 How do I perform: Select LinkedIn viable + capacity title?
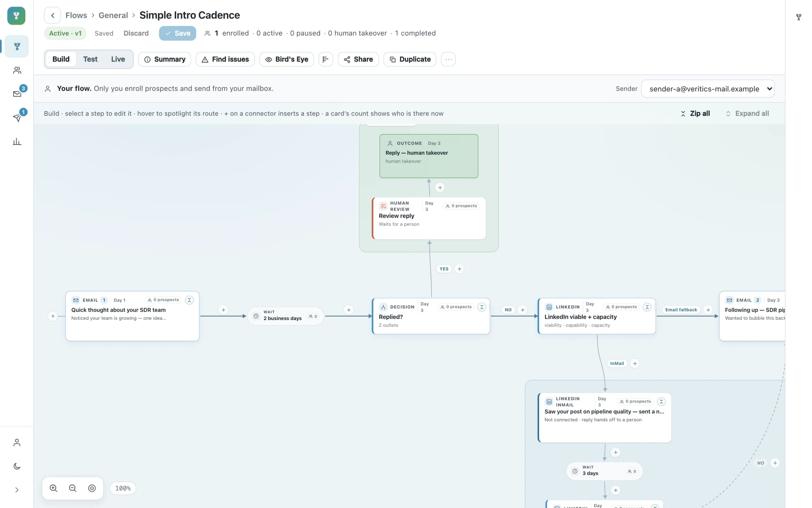click(x=580, y=317)
